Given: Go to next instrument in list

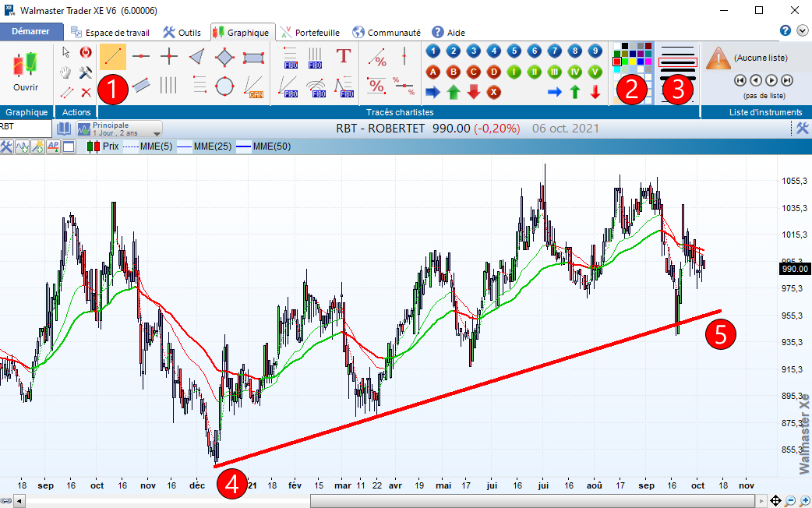Looking at the screenshot, I should (771, 80).
